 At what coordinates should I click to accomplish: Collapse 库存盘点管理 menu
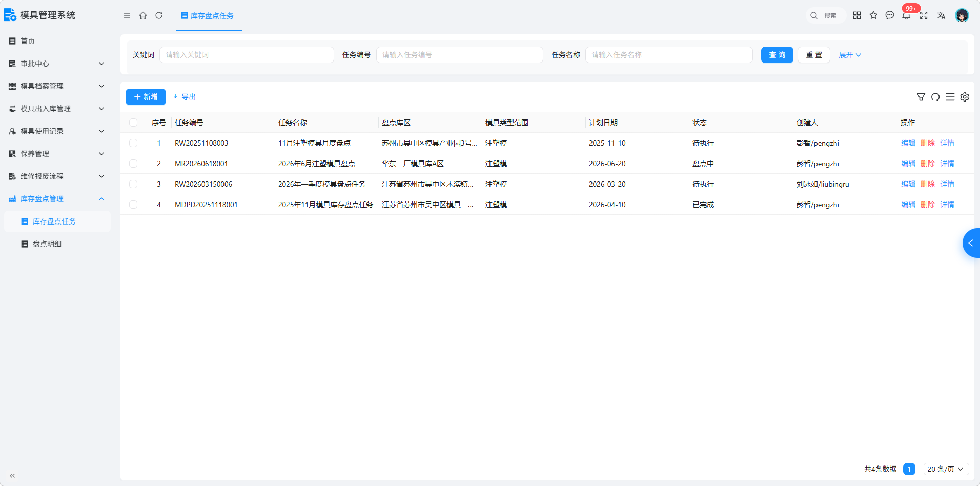point(57,199)
